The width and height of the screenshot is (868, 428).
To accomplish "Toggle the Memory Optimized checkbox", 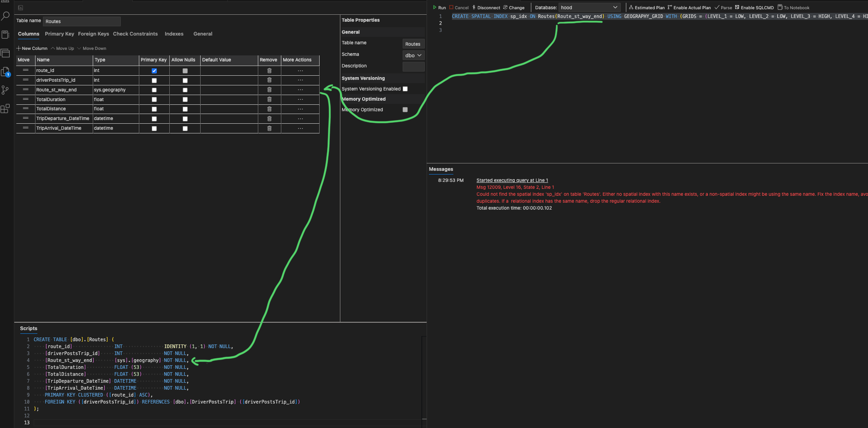I will 405,109.
